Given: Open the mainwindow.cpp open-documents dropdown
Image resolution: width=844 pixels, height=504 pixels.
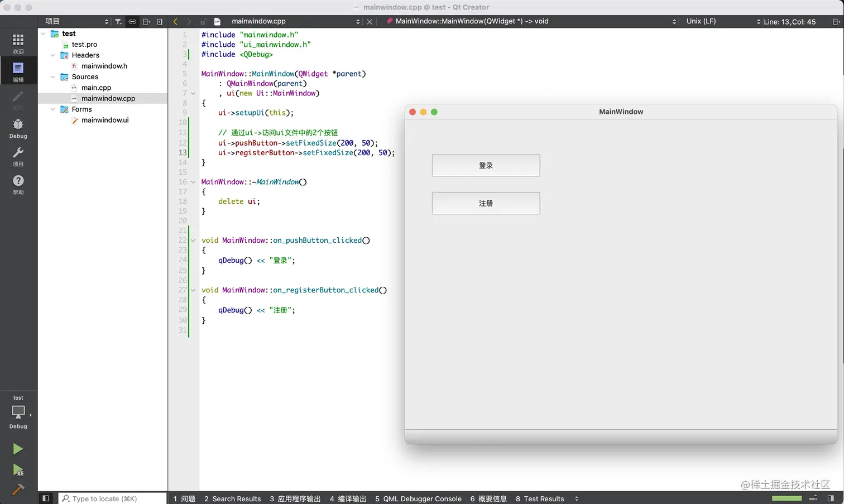Looking at the screenshot, I should click(295, 22).
